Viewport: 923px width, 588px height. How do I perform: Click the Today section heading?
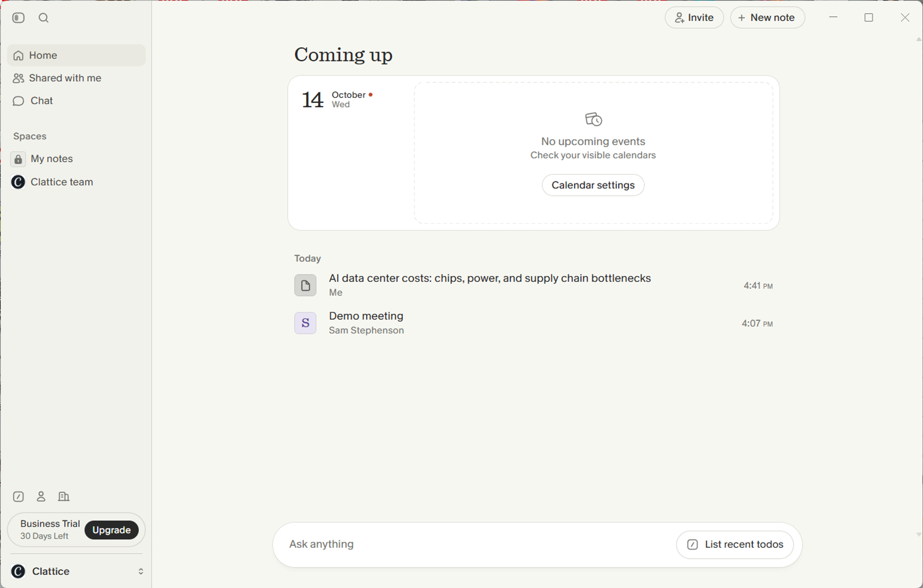[307, 258]
